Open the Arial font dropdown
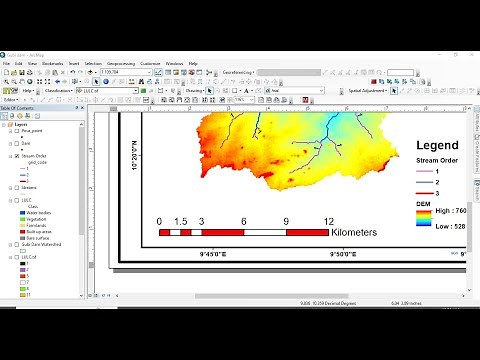The height and width of the screenshot is (360, 480). pos(321,91)
